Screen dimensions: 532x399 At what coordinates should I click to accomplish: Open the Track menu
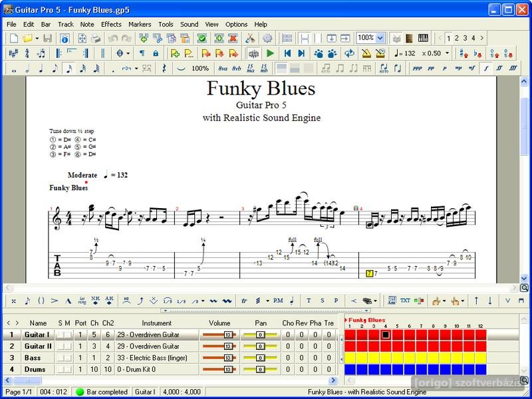[65, 25]
